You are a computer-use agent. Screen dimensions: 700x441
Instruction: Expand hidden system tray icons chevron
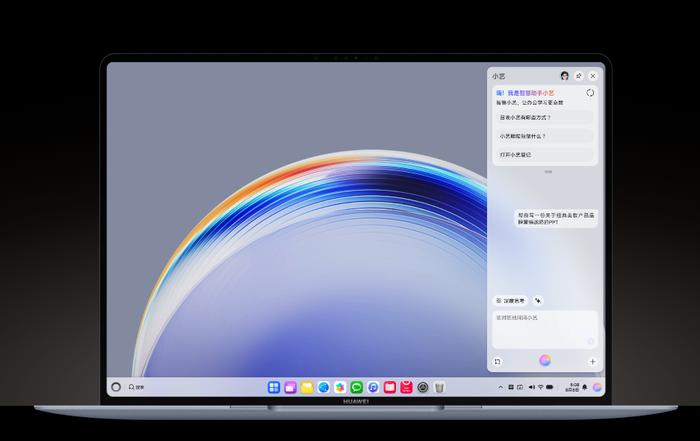pyautogui.click(x=500, y=387)
